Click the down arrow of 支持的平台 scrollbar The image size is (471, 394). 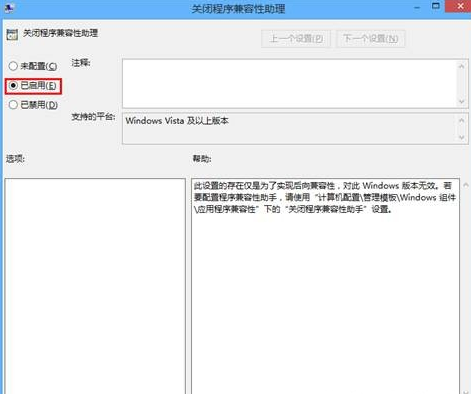click(462, 137)
